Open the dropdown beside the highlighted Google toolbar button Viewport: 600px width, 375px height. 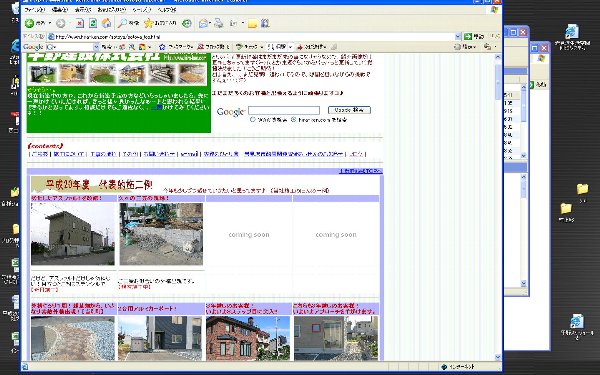click(290, 47)
